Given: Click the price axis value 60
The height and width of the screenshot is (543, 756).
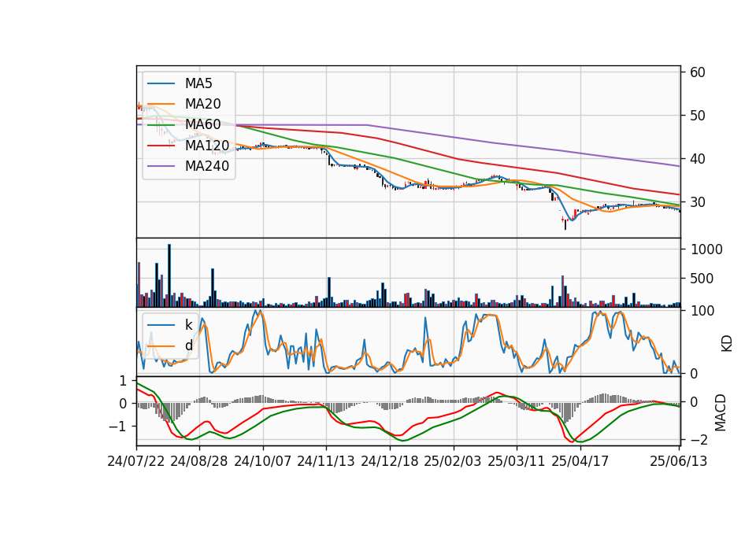Looking at the screenshot, I should point(698,72).
